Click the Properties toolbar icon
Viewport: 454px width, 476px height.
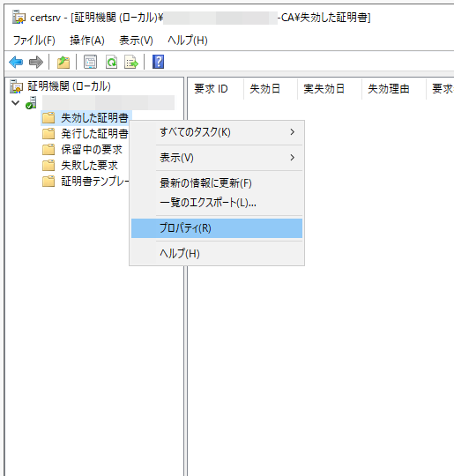90,62
